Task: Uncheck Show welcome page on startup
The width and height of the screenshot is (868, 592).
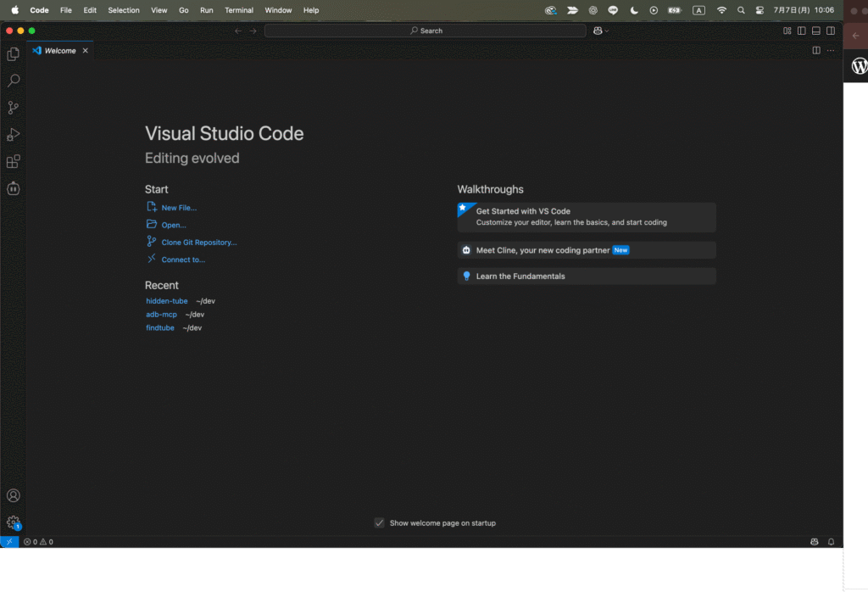Action: (379, 522)
